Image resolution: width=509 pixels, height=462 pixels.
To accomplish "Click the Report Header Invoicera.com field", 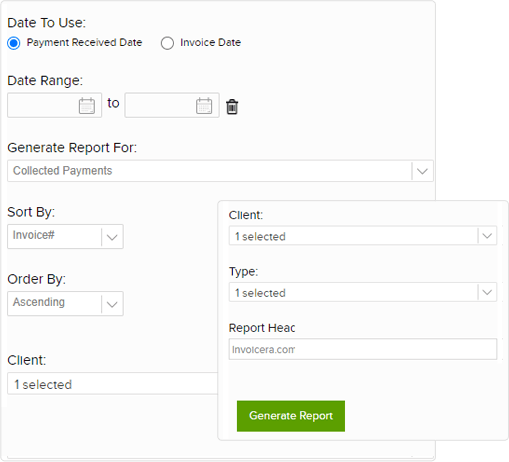I will pyautogui.click(x=363, y=349).
